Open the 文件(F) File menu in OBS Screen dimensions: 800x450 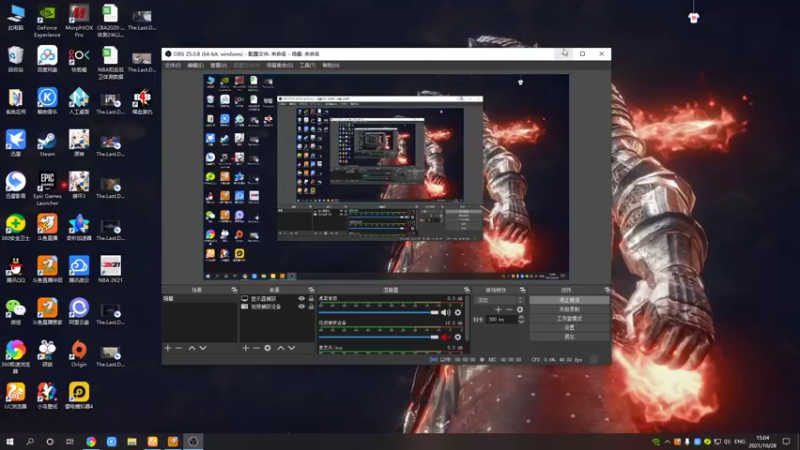click(172, 65)
